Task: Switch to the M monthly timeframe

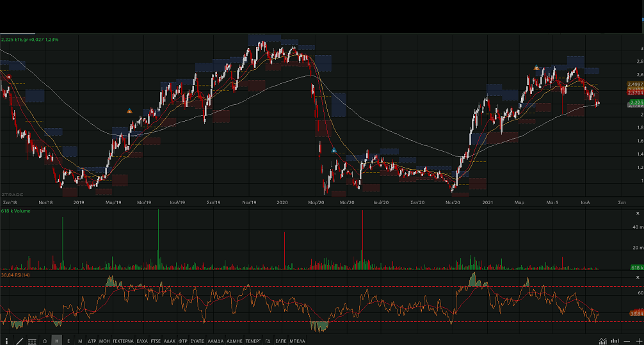Action: tap(80, 341)
